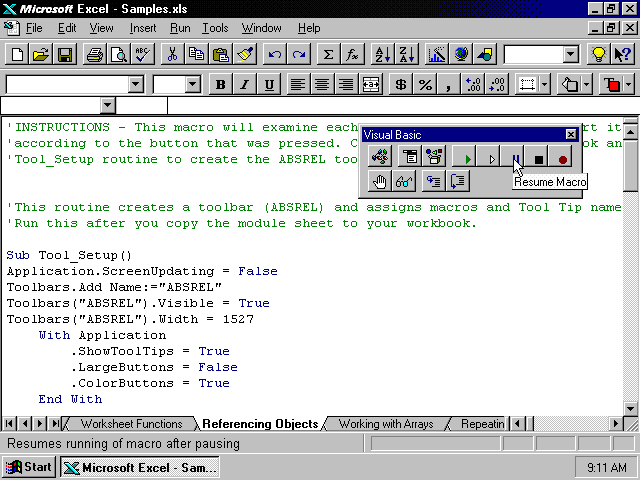Open the Font name dropdown
The height and width of the screenshot is (480, 640).
pos(136,84)
